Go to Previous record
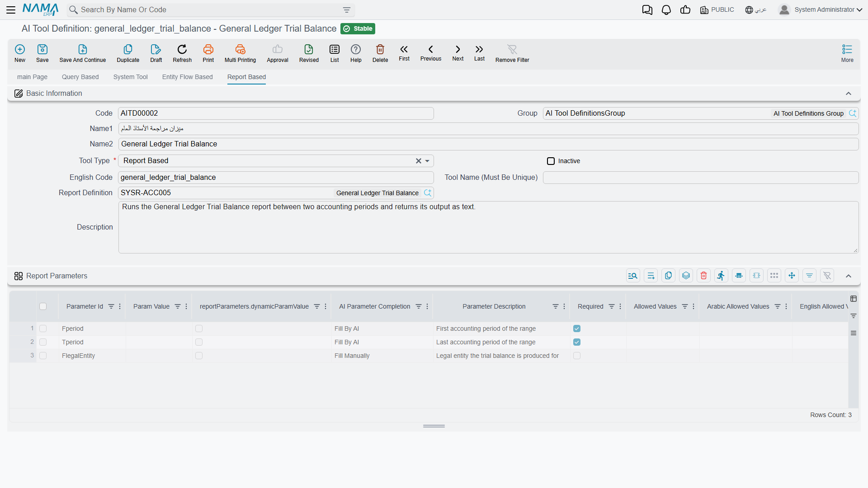The width and height of the screenshot is (868, 488). (x=431, y=53)
